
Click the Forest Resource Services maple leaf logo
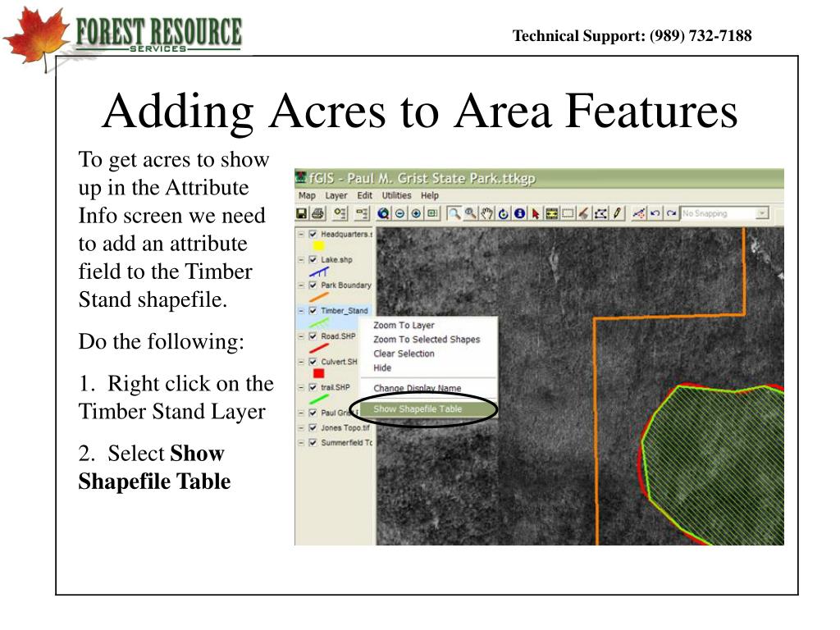coord(38,38)
